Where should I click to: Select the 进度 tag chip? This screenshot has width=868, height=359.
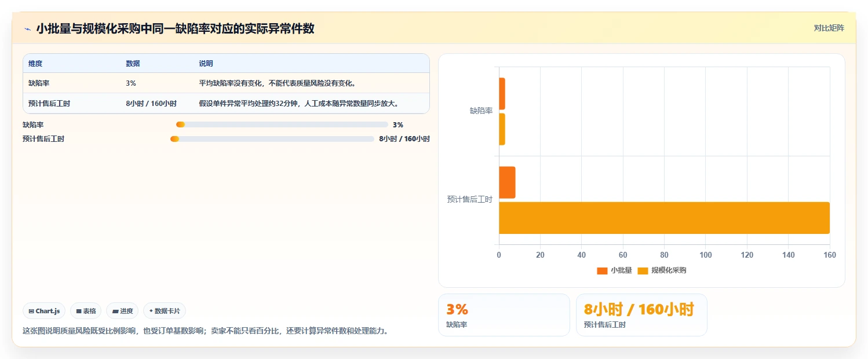[x=122, y=311]
